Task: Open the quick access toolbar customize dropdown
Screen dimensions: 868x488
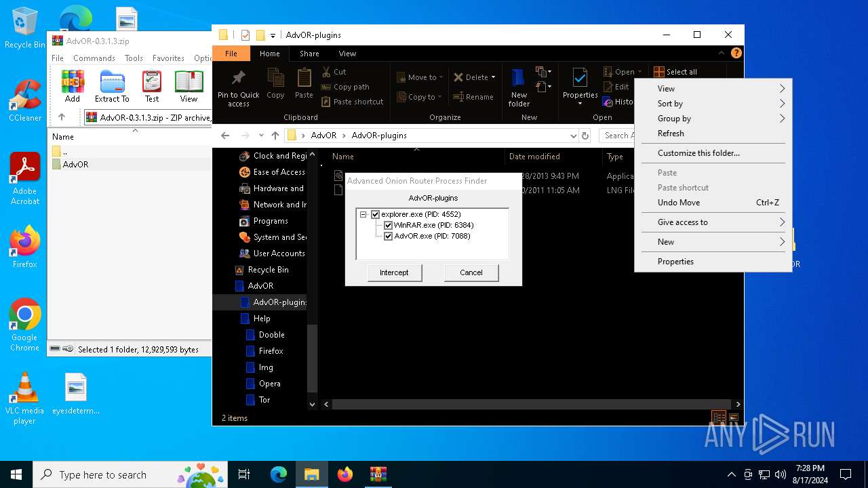Action: tap(273, 35)
